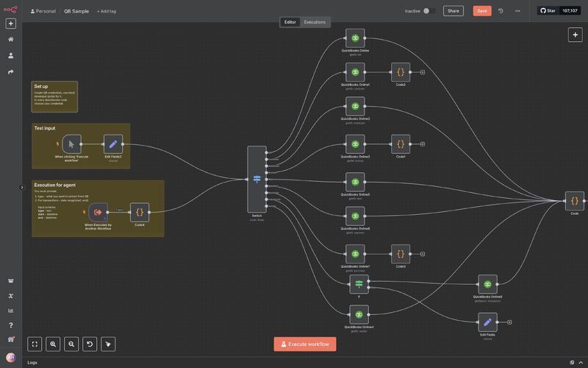
Task: Toggle the workflow Inactive switch
Action: tap(429, 11)
